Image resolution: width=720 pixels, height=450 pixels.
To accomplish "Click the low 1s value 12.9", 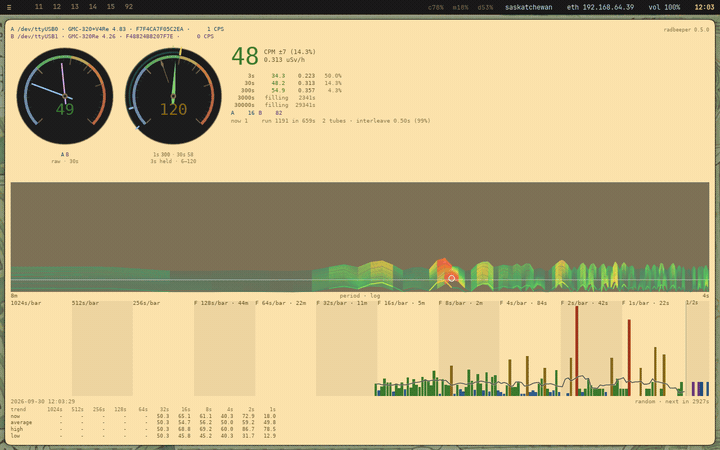I will point(270,436).
